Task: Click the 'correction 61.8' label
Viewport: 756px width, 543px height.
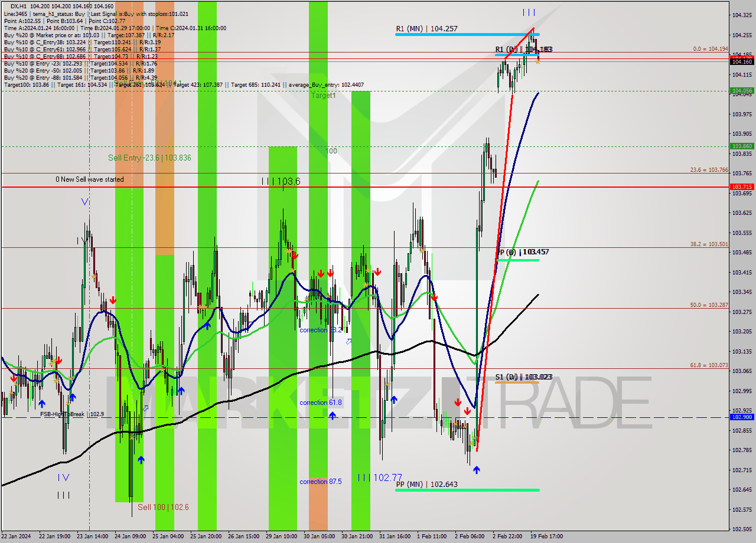Action: [x=321, y=403]
